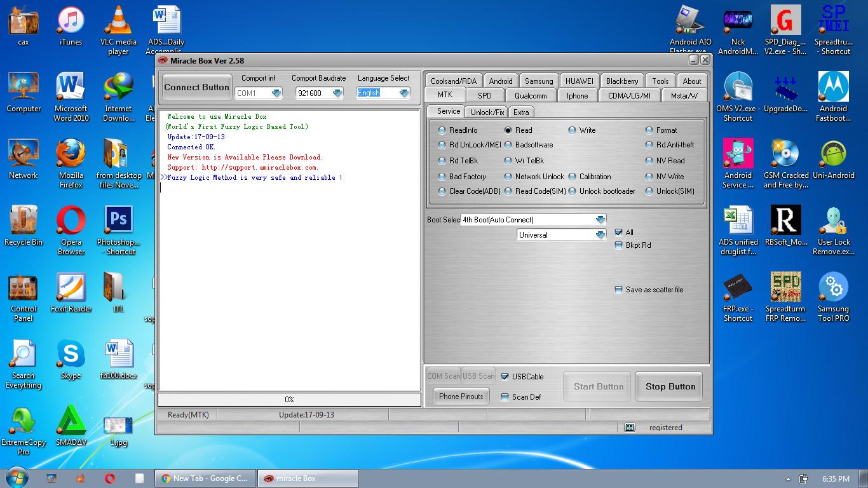868x488 pixels.
Task: Open the SMADAV desktop icon
Action: click(71, 426)
